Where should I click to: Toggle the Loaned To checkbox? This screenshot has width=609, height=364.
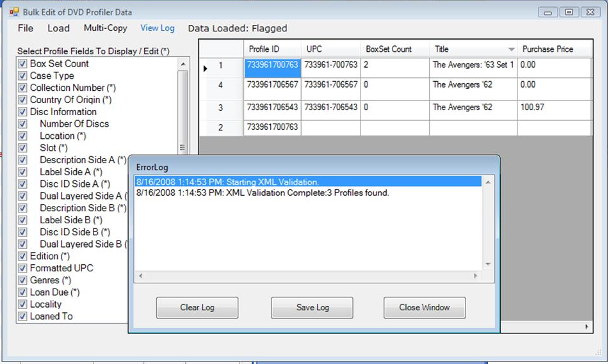coord(22,316)
